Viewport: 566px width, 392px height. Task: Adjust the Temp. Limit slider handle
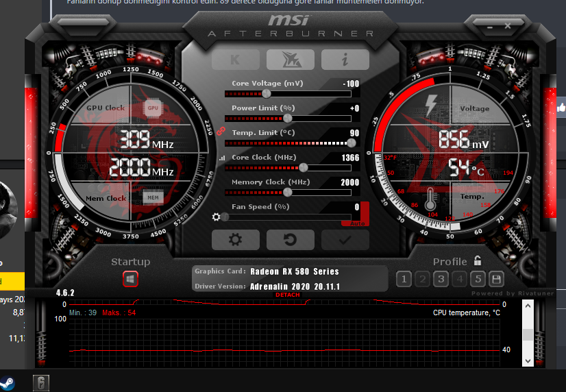pyautogui.click(x=352, y=143)
